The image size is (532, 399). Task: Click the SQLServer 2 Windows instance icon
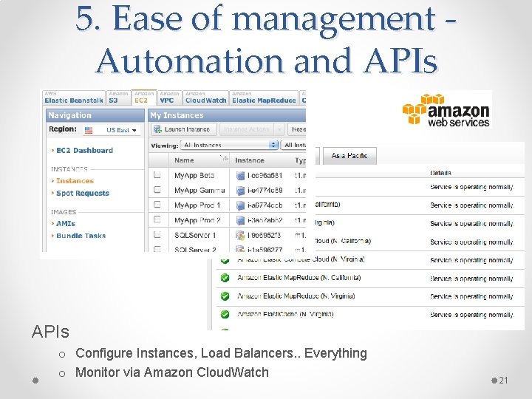click(x=240, y=249)
